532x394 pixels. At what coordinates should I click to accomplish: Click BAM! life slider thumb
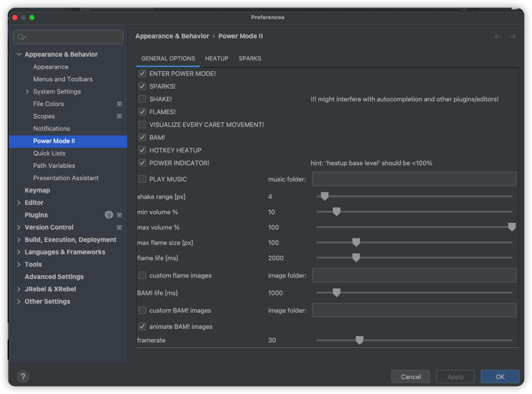pyautogui.click(x=336, y=293)
